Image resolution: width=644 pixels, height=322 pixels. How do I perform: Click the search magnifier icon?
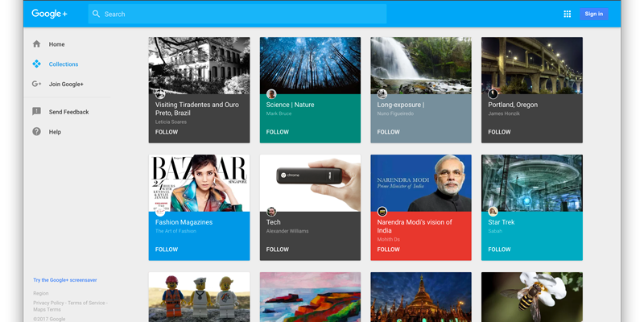click(x=96, y=14)
